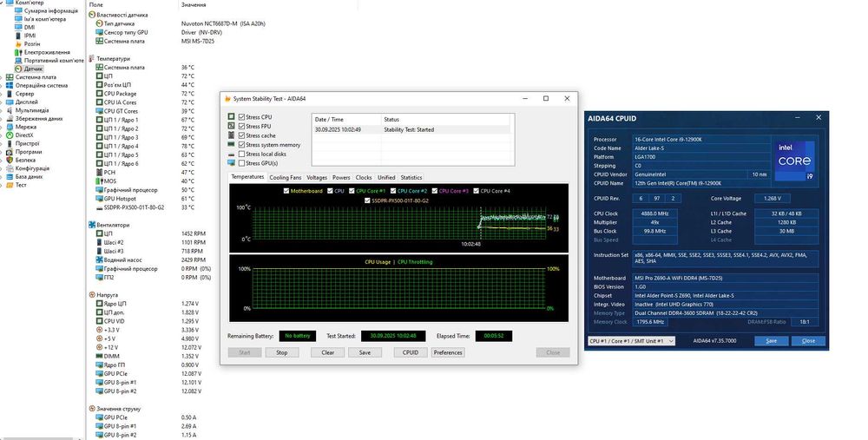Viewport: 868px width, 440px height.
Task: Toggle the Motherboard graph checkbox
Action: [286, 191]
